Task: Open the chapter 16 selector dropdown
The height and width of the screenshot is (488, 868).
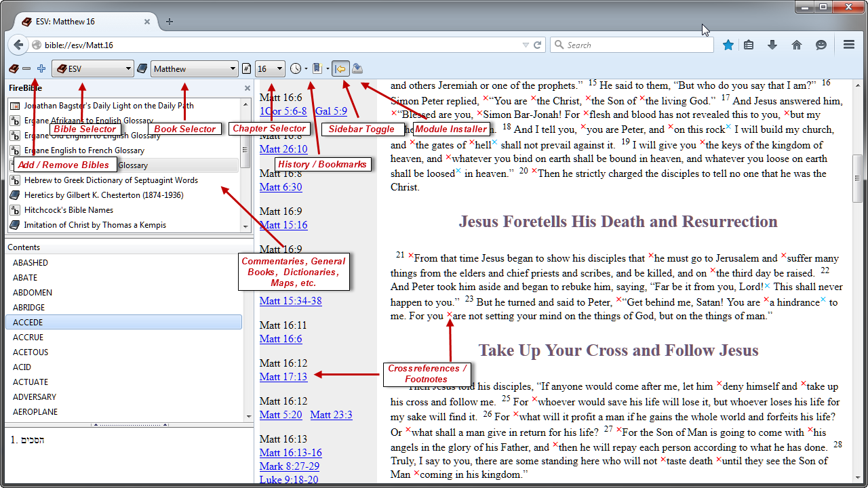Action: pyautogui.click(x=270, y=68)
